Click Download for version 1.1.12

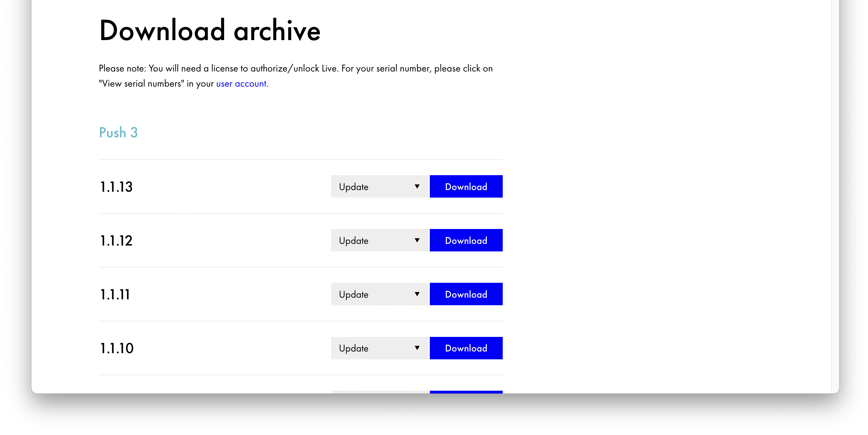(466, 240)
